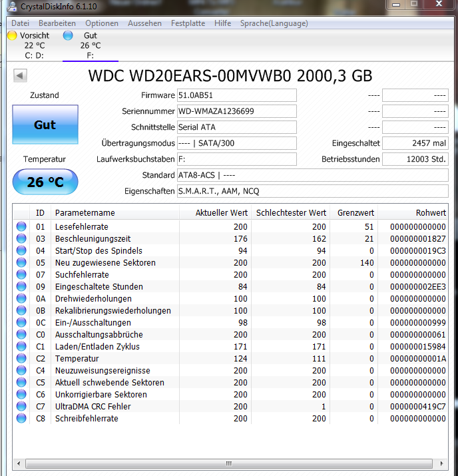The height and width of the screenshot is (476, 458).
Task: Click the Schlechtester Wert column header
Action: 290,213
